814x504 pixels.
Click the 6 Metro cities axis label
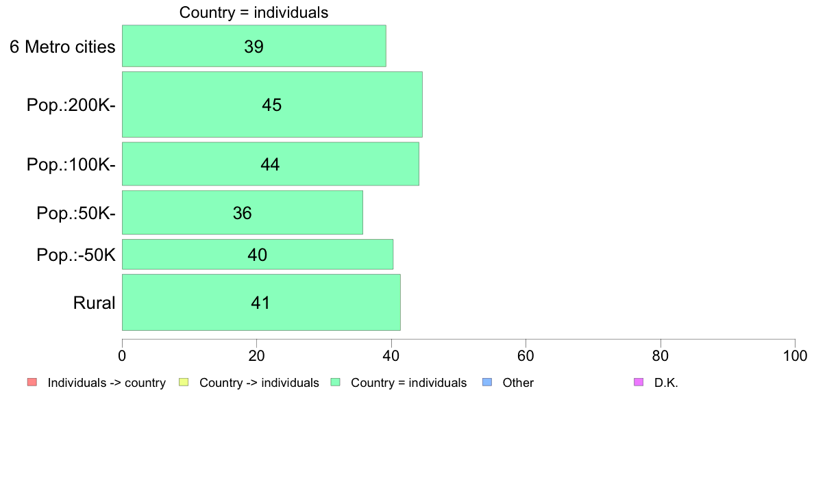pyautogui.click(x=62, y=47)
